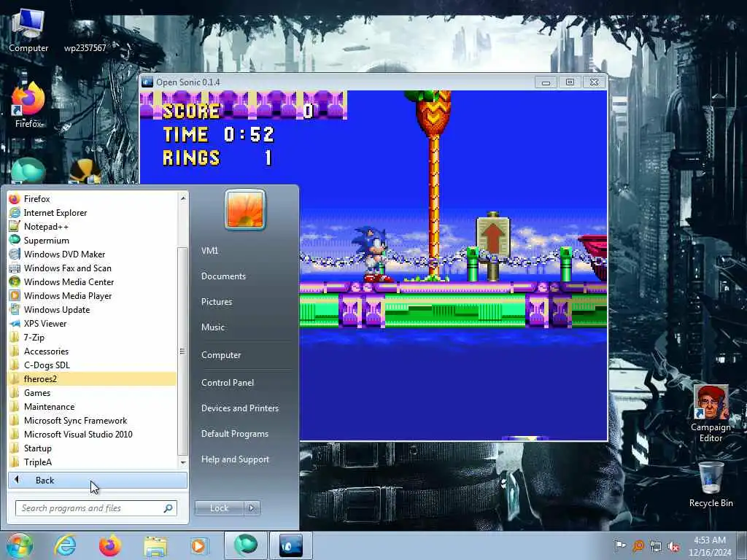Go Back to the main Start menu

point(98,480)
